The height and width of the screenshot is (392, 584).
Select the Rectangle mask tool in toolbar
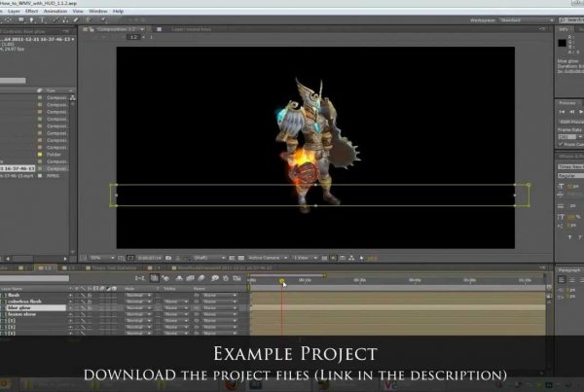click(x=21, y=20)
